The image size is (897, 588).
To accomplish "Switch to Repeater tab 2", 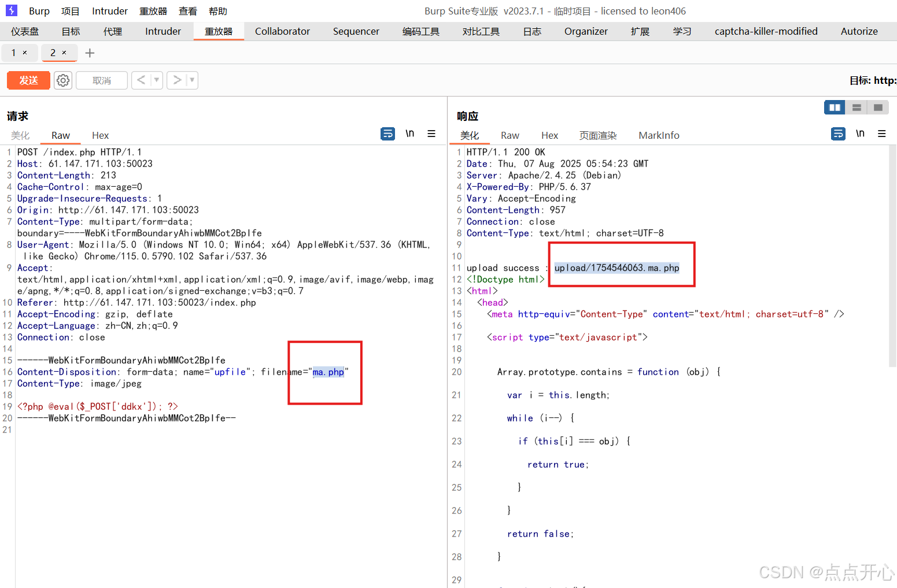I will [53, 53].
